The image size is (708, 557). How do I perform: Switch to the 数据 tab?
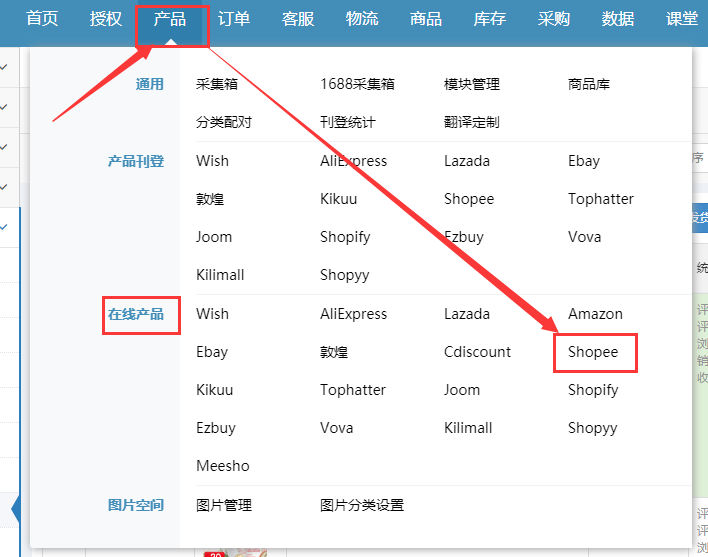pos(618,19)
